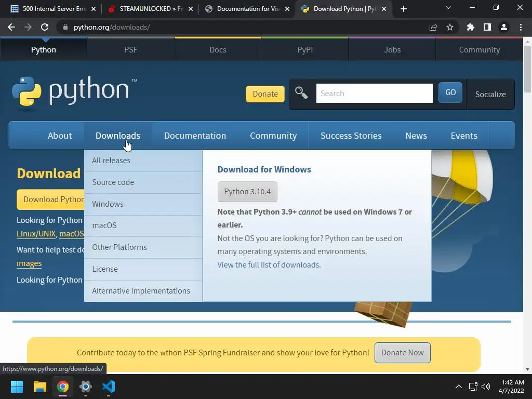532x399 pixels.
Task: Reload the page with refresh icon
Action: tap(45, 27)
